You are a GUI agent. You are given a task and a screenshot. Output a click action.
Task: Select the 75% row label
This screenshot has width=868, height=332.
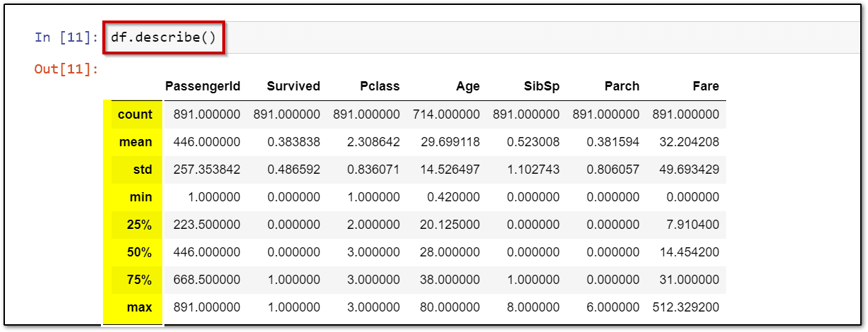coord(140,280)
